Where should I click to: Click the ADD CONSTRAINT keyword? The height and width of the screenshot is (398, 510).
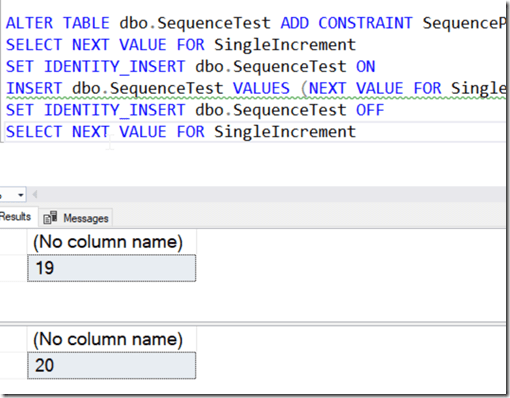pos(347,23)
